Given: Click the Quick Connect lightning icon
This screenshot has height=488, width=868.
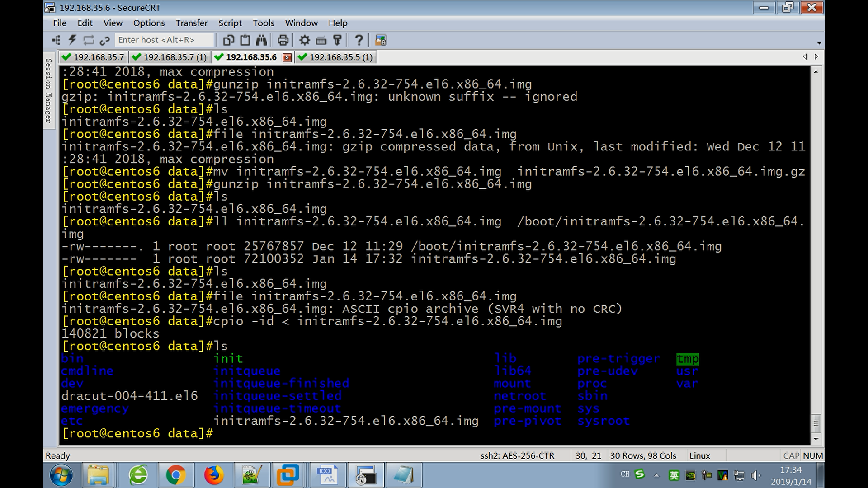Looking at the screenshot, I should coord(72,40).
